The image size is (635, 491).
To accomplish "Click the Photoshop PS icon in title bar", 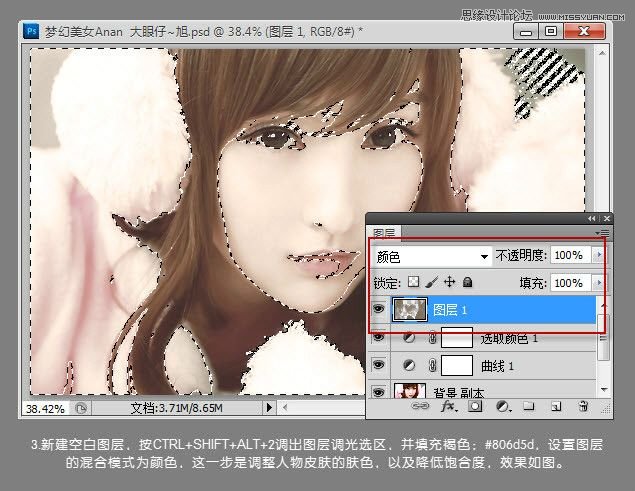I will click(x=31, y=31).
